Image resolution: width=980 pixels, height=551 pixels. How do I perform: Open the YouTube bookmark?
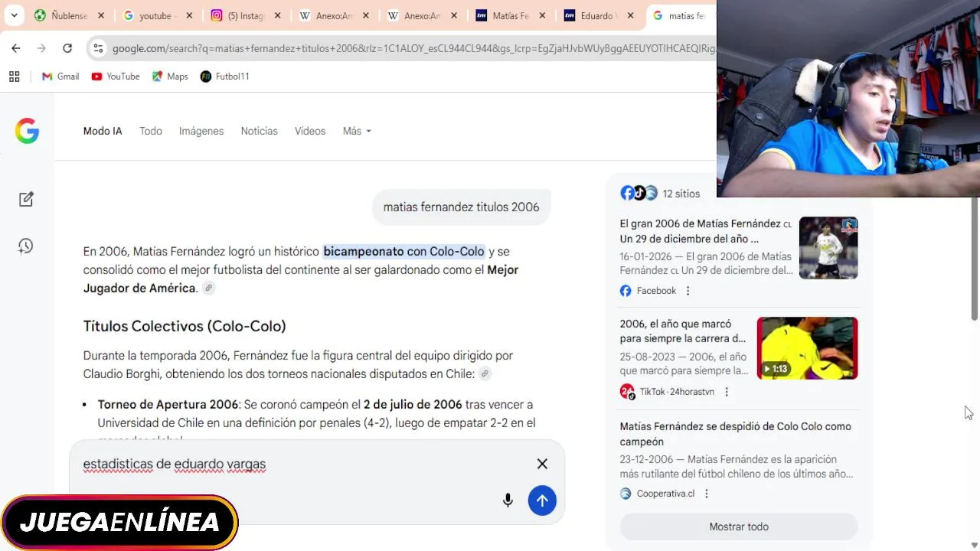(116, 77)
